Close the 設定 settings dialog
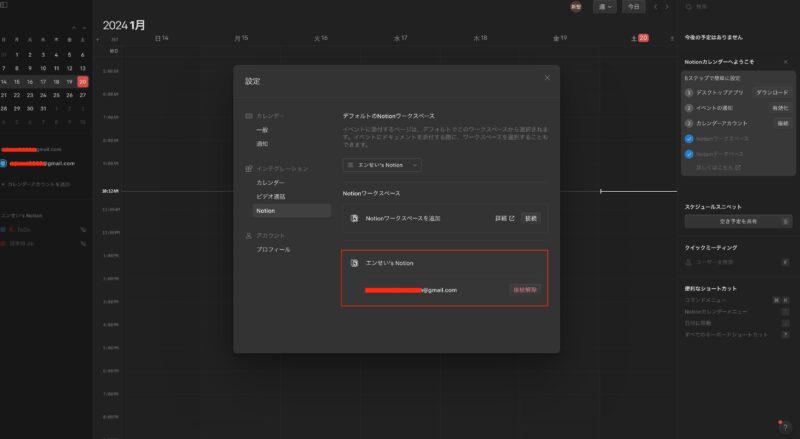Screen dimensions: 800x439 click(x=547, y=78)
